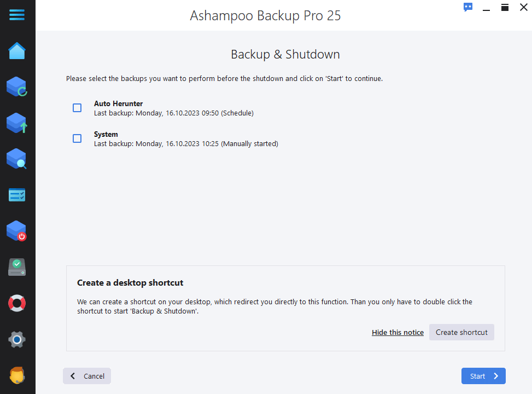
Task: Open the Verify disk drive icon
Action: click(x=17, y=266)
